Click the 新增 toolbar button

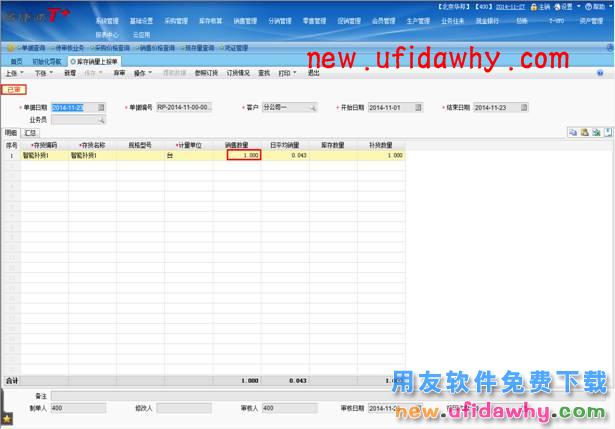tap(70, 73)
